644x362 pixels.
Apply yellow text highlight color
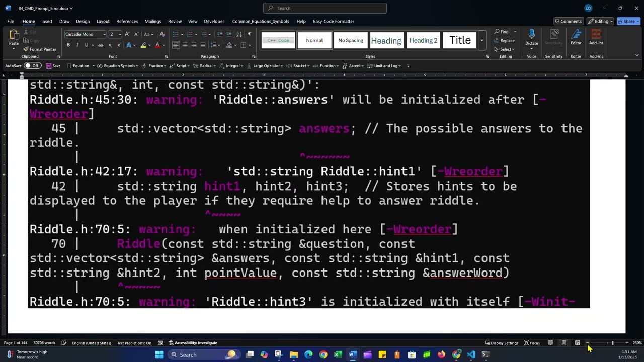tap(143, 45)
